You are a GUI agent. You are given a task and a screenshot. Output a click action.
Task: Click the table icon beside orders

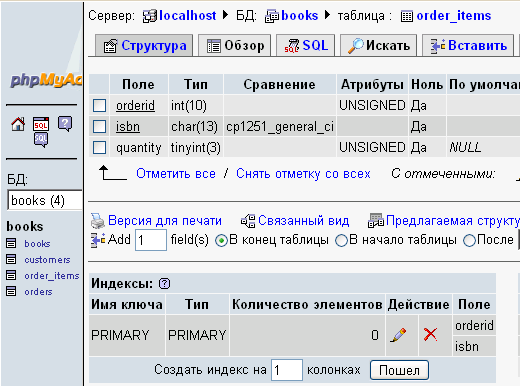pyautogui.click(x=11, y=291)
